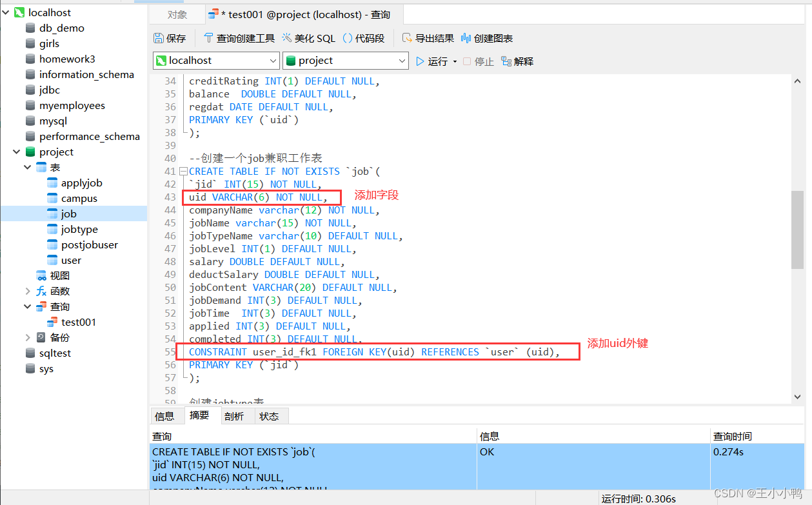Image resolution: width=812 pixels, height=505 pixels.
Task: Collapse the localhost connection tree
Action: pos(6,12)
